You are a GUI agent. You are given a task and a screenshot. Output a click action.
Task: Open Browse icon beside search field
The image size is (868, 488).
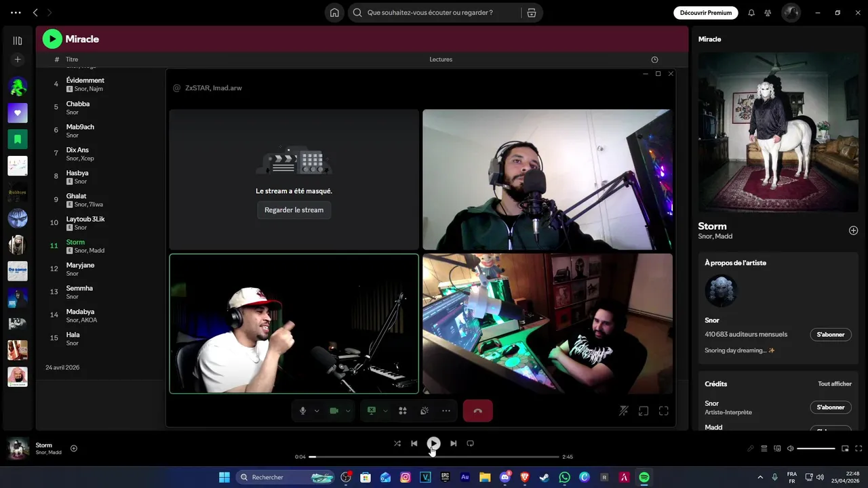[532, 13]
